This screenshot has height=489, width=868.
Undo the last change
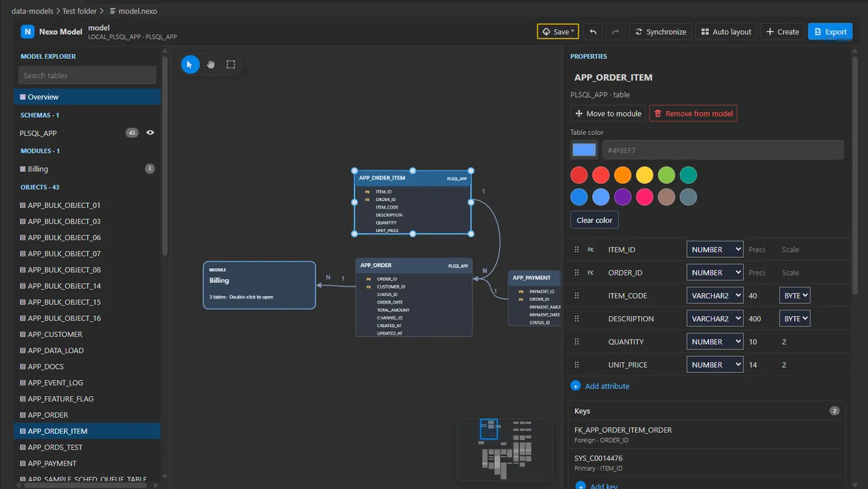pyautogui.click(x=593, y=32)
